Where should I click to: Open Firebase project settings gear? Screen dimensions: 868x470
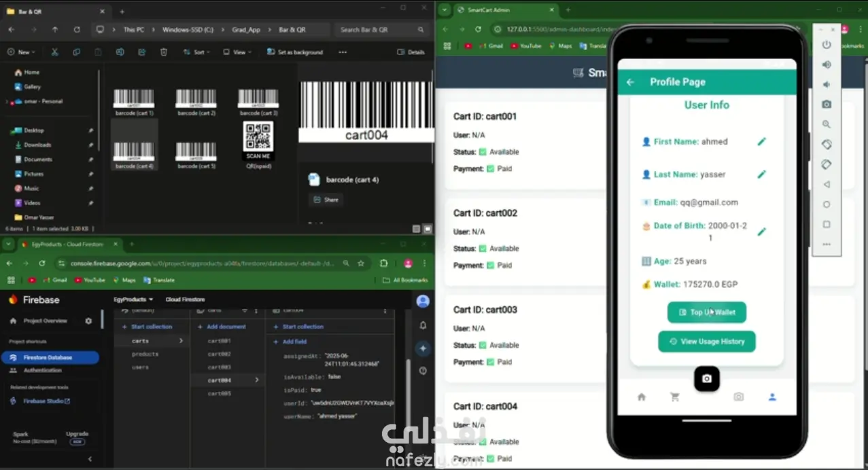click(88, 321)
